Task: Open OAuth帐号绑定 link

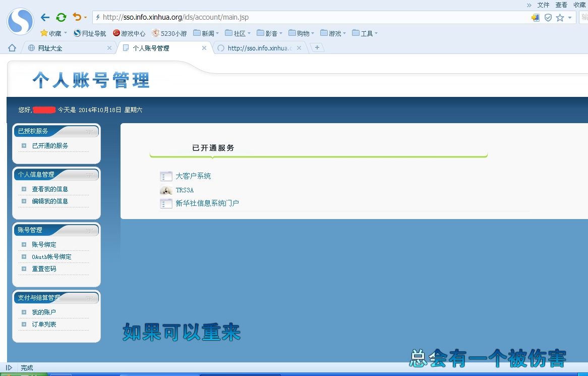Action: pos(52,257)
